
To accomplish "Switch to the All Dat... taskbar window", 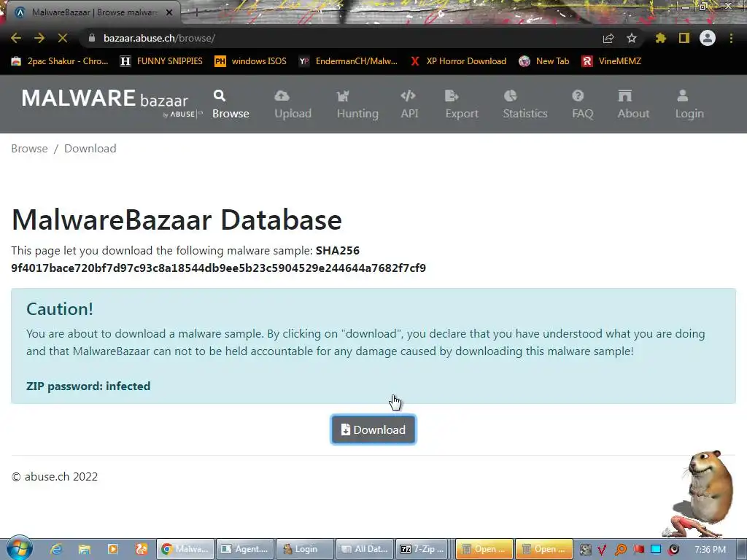I will tap(365, 549).
